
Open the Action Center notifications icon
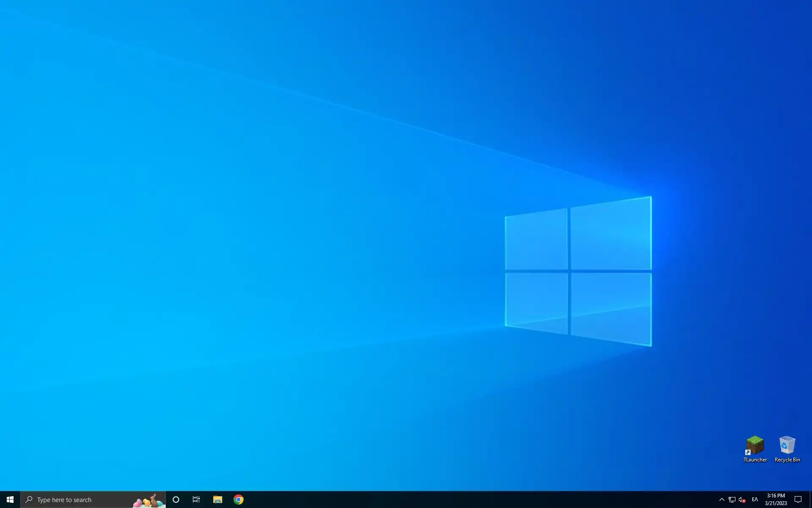[798, 500]
